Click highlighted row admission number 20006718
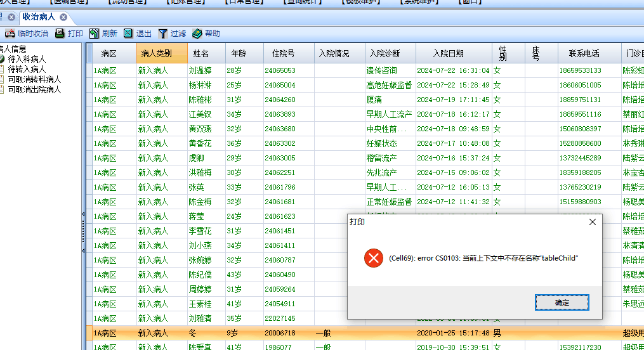This screenshot has height=350, width=644. tap(280, 333)
